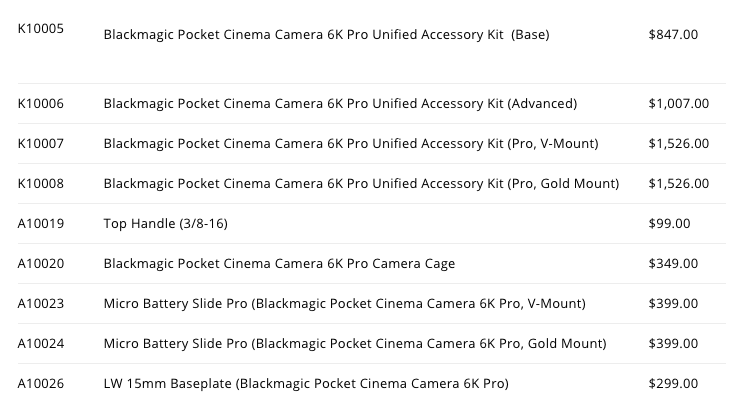740x399 pixels.
Task: Open the LW 15mm Baseplate item
Action: coord(306,383)
